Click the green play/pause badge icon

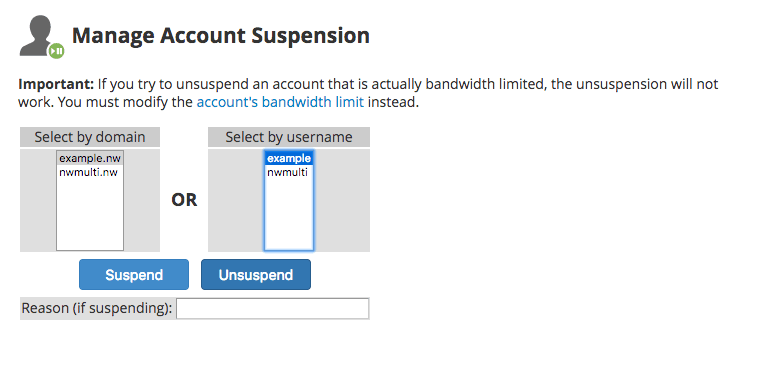[x=56, y=50]
